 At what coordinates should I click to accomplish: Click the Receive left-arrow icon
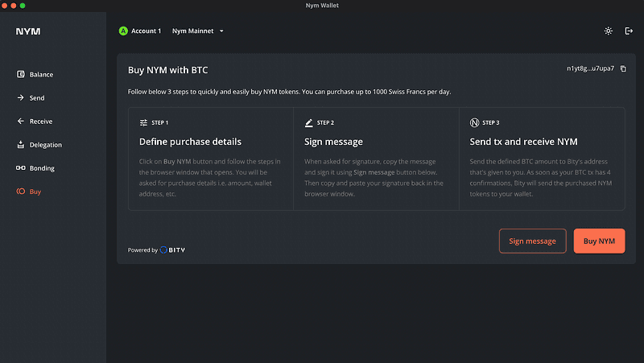(x=21, y=121)
